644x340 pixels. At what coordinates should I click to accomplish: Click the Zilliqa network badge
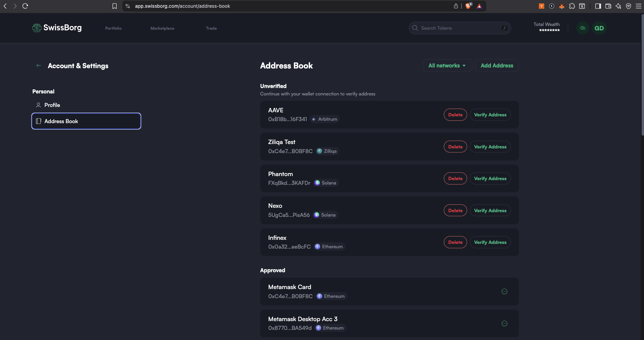tap(327, 151)
